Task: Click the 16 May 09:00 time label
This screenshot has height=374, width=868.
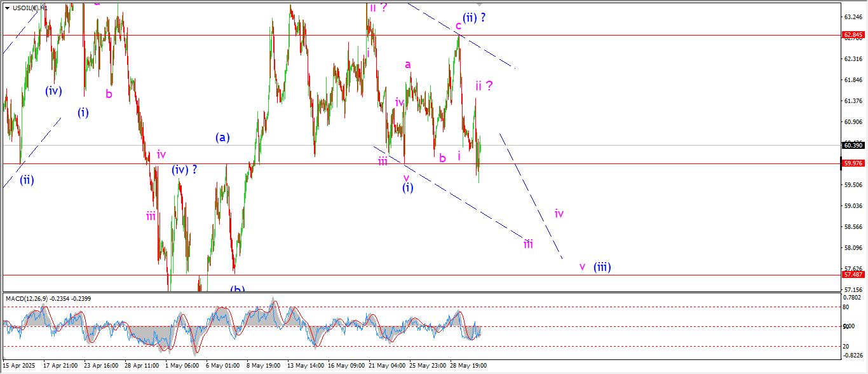Action: pos(347,366)
